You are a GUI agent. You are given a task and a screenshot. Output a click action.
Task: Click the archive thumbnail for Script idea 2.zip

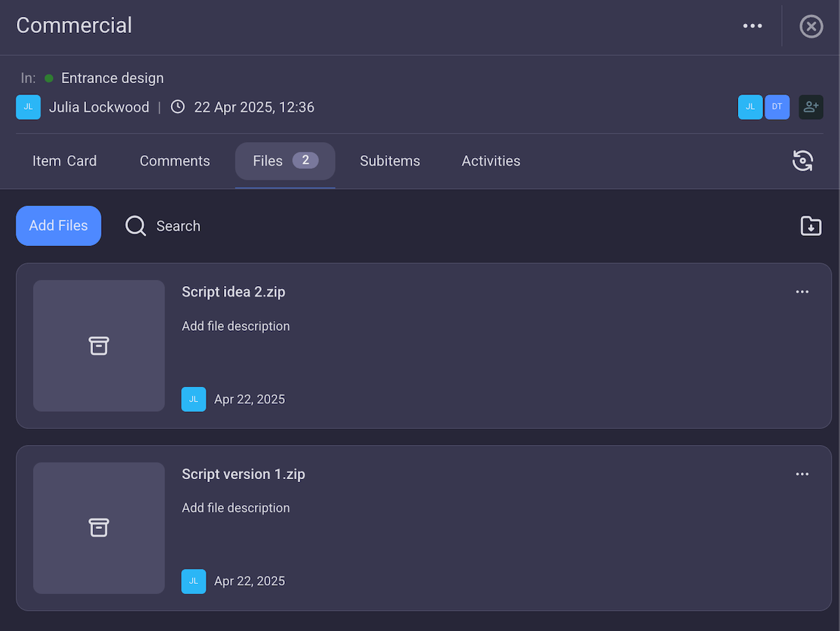pyautogui.click(x=99, y=346)
